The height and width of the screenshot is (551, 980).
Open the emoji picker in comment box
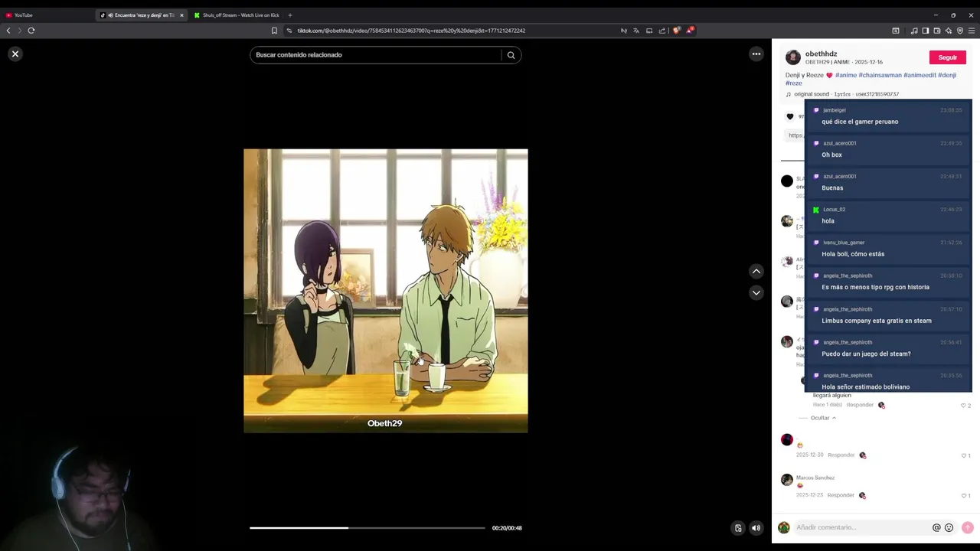pos(949,527)
